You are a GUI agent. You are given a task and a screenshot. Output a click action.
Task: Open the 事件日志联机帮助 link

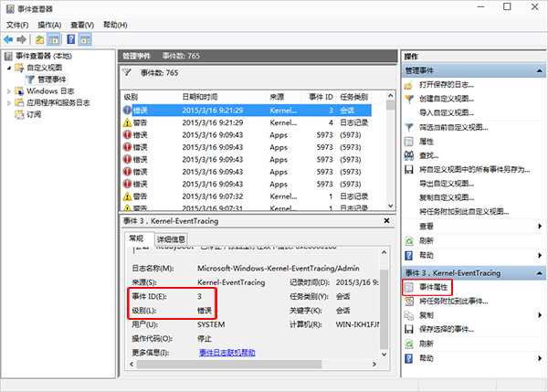227,353
